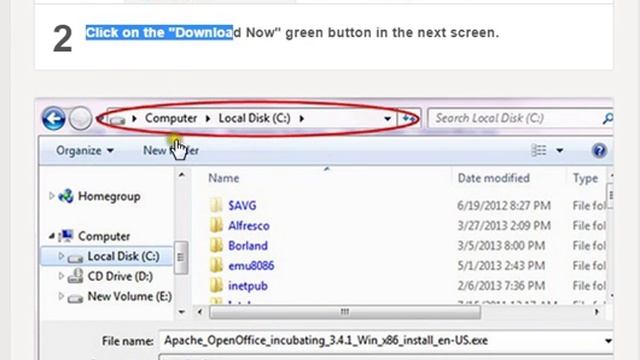Screen dimensions: 640x360
Task: Select New Volume (E:) in navigation pane
Action: point(130,296)
